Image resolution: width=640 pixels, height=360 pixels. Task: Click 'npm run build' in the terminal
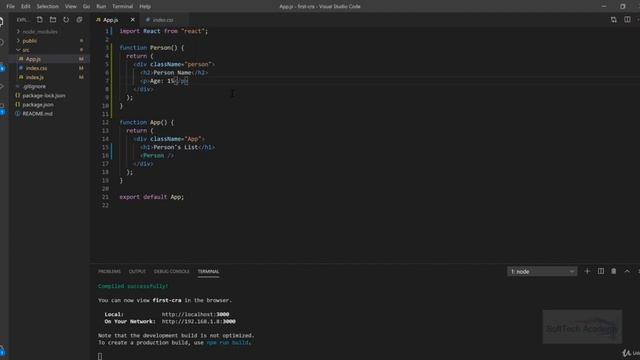228,343
